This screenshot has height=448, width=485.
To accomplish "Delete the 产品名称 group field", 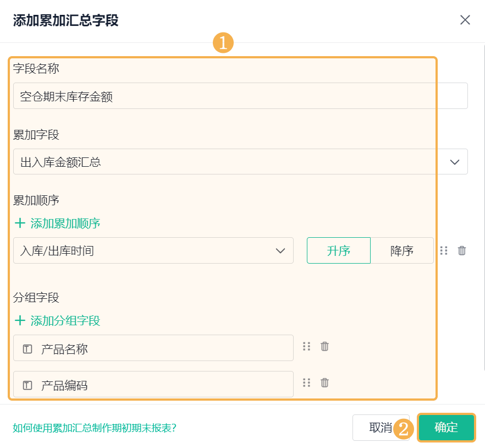I will pyautogui.click(x=324, y=346).
